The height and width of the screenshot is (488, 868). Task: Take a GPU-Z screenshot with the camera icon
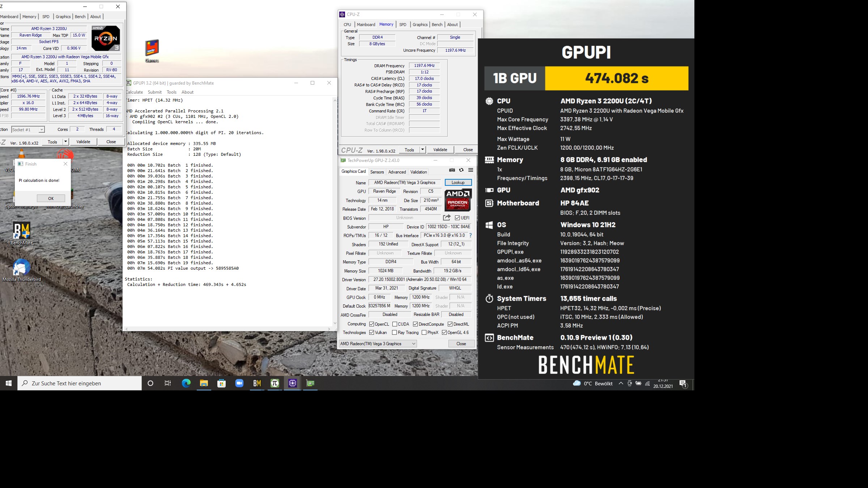coord(452,170)
